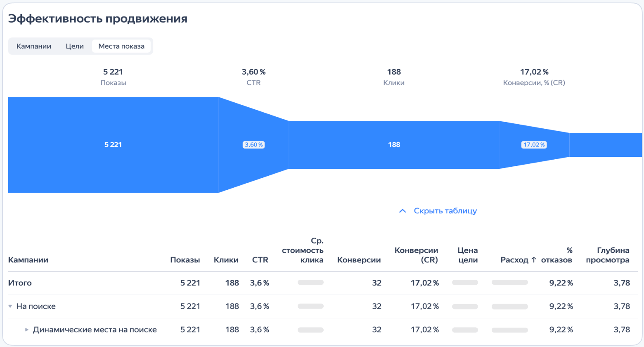Click the Конверсии (CR) column header

tap(416, 255)
